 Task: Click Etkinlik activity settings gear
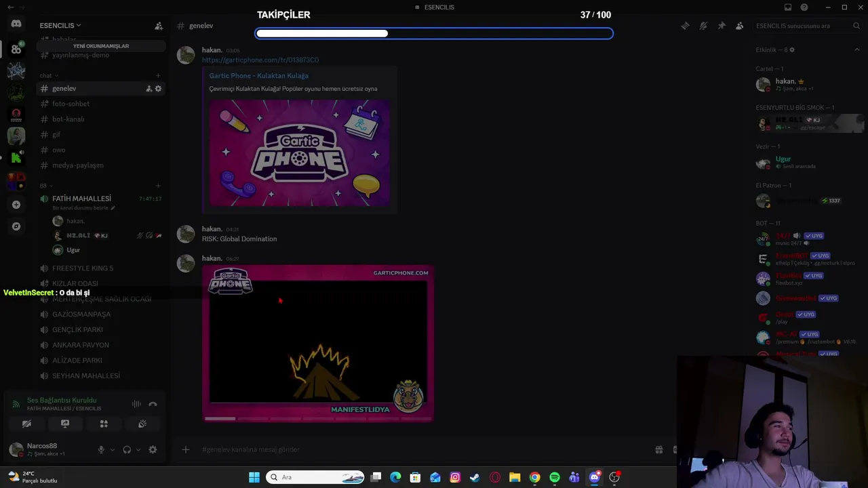coord(791,49)
